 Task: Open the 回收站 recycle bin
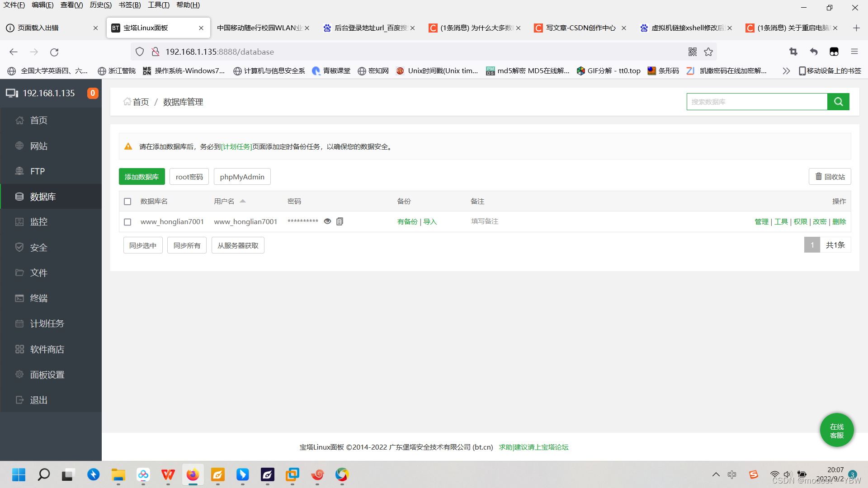[830, 177]
